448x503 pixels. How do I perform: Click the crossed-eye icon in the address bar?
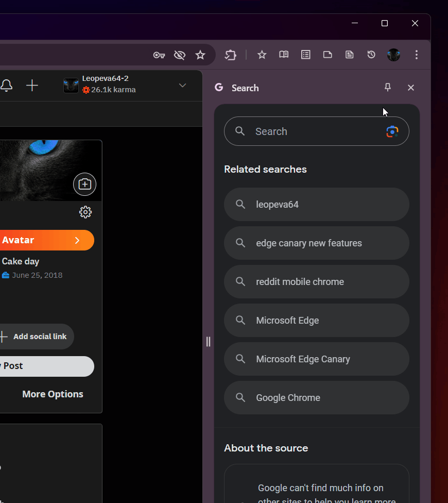[179, 55]
